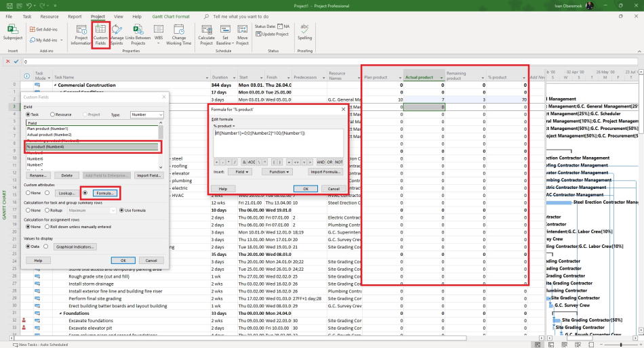Viewport: 644px width, 348px height.
Task: Open the Type dropdown set to Number
Action: [x=147, y=114]
